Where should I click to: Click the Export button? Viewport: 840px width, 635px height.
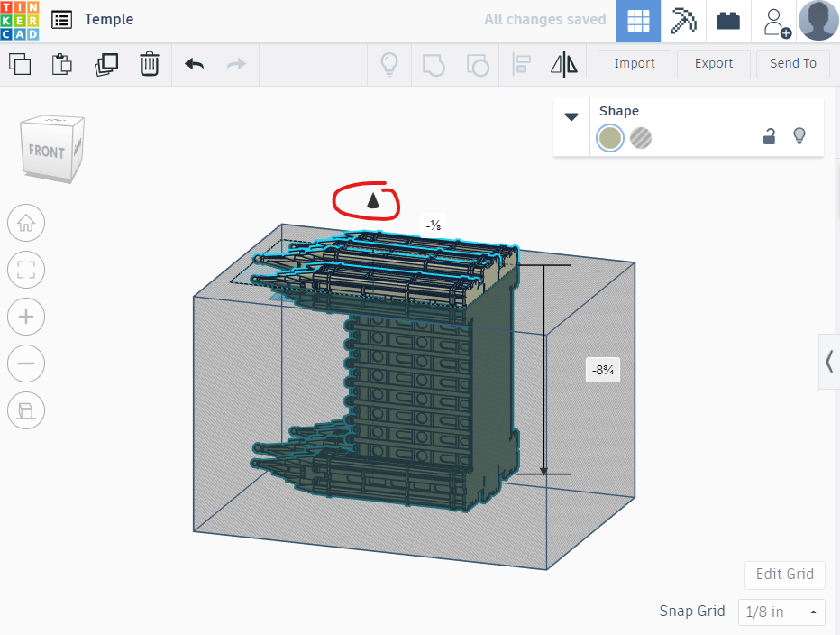[714, 63]
